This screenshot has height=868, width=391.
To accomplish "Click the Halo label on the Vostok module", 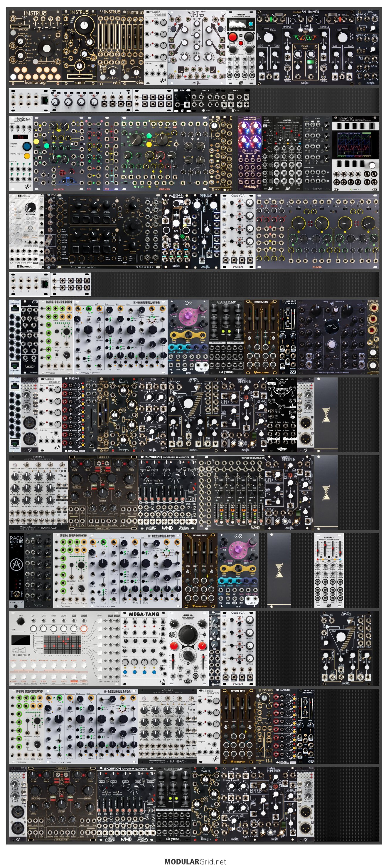I will point(317,119).
